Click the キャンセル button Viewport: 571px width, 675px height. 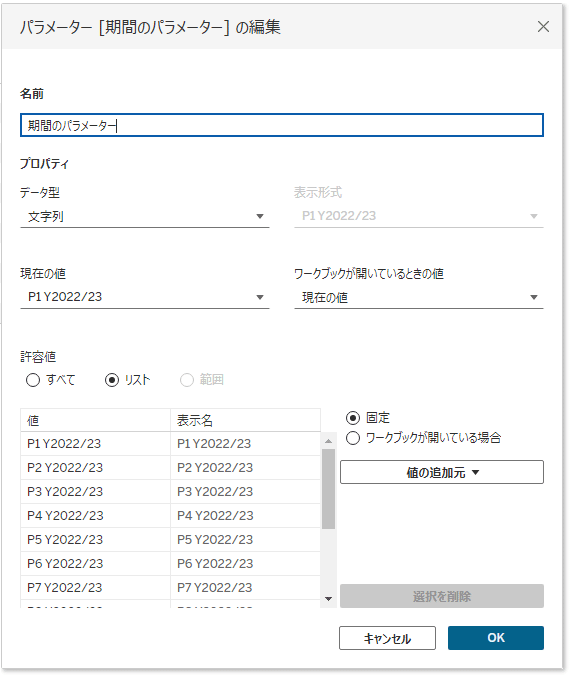coord(387,638)
